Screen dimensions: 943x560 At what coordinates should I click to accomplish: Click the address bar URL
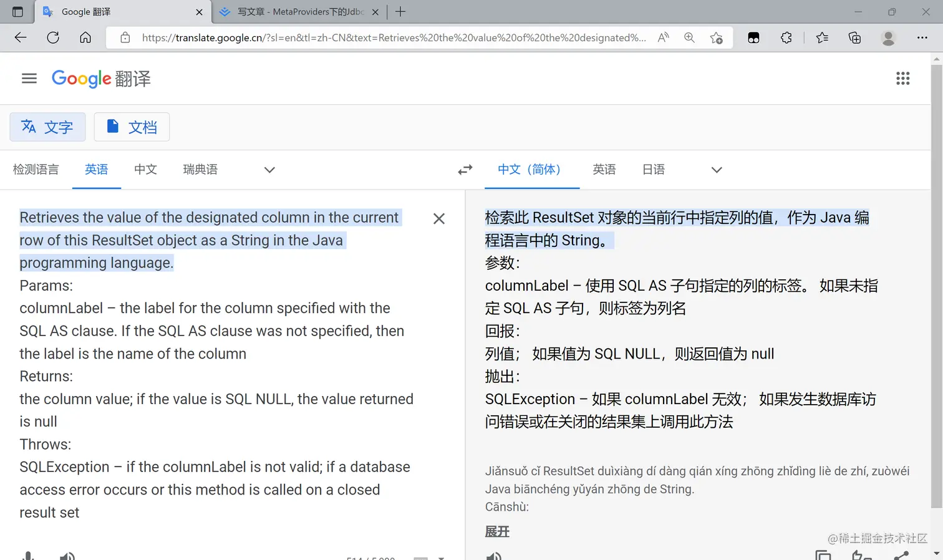click(394, 37)
